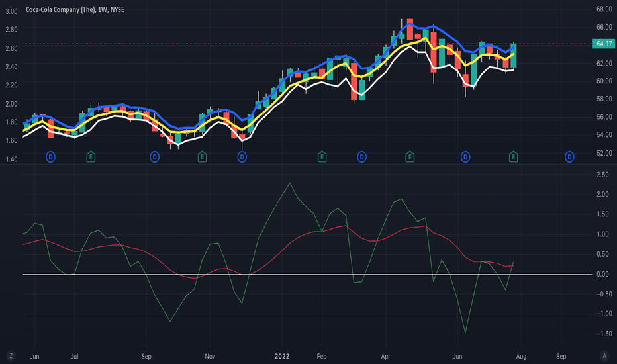Click the dividend marker above Jun 2022
Screen dimensions: 617x364
[465, 157]
